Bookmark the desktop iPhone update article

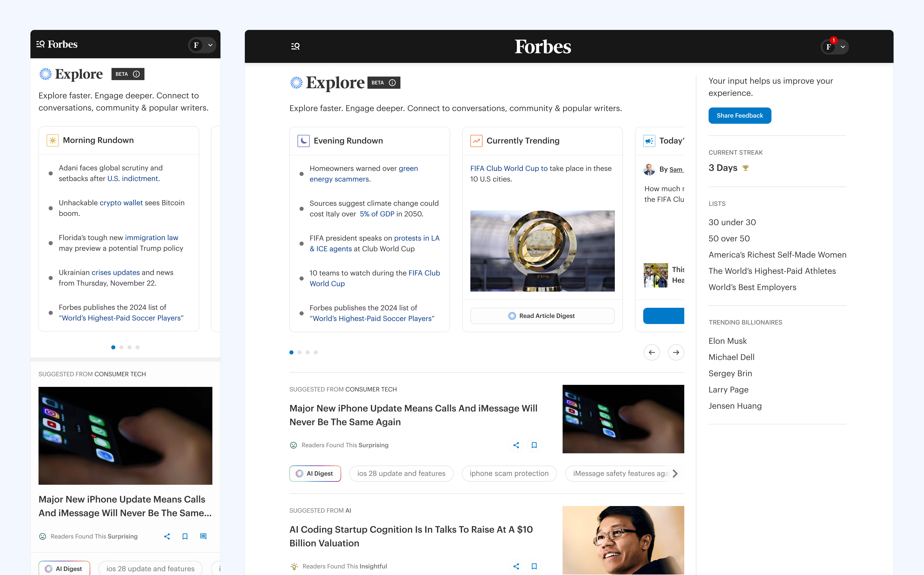tap(534, 445)
